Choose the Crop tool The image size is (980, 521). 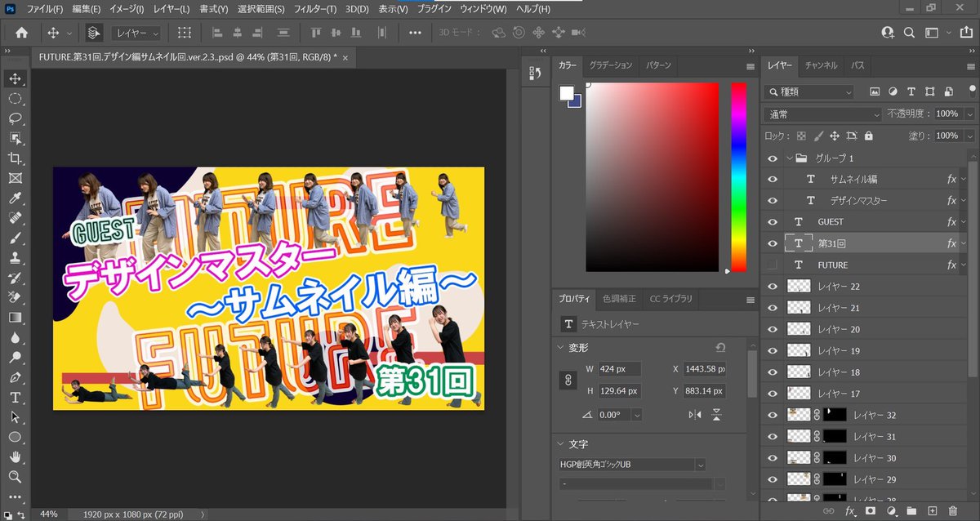pos(16,158)
